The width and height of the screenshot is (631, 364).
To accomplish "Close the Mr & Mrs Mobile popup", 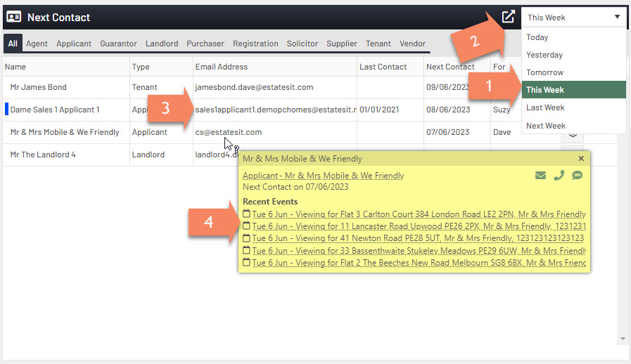I will 581,159.
